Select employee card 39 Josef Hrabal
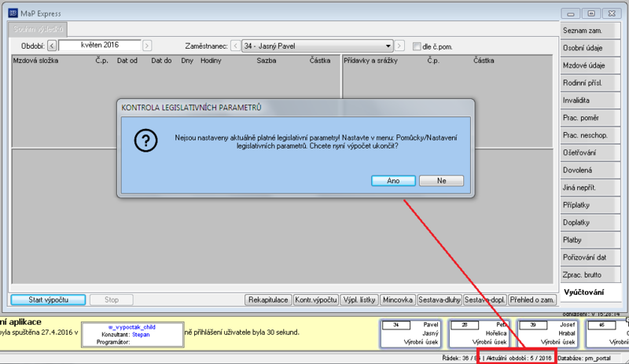This screenshot has height=364, width=629. (547, 333)
